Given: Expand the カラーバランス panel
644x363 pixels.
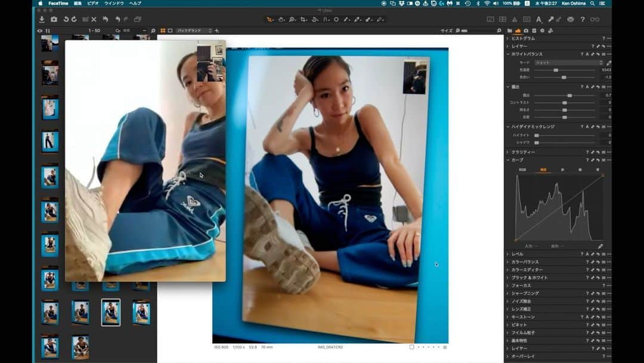Looking at the screenshot, I should [x=508, y=262].
